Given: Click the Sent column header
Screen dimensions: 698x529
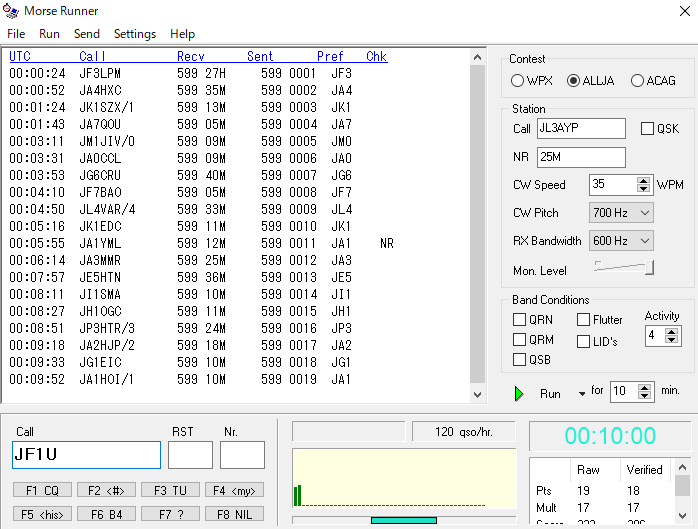Looking at the screenshot, I should (x=260, y=56).
